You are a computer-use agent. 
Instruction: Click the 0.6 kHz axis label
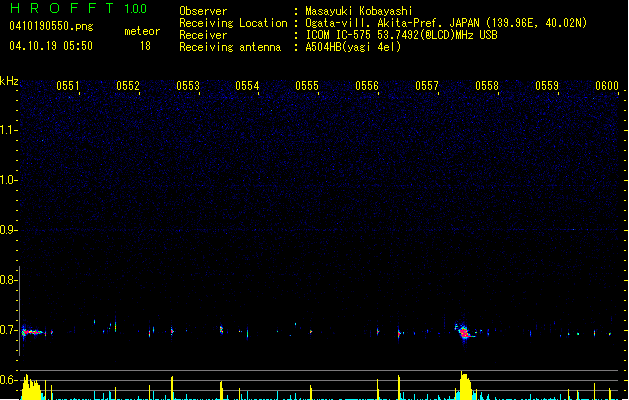8,380
